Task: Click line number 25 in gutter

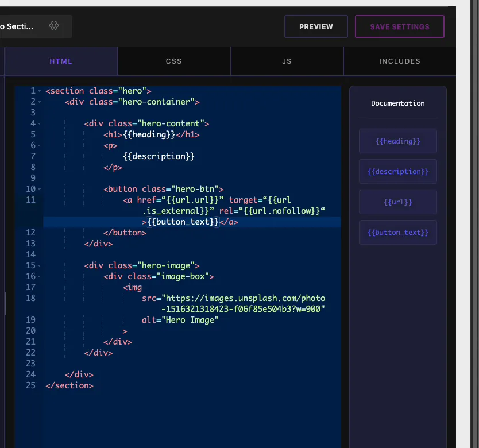Action: (30, 385)
